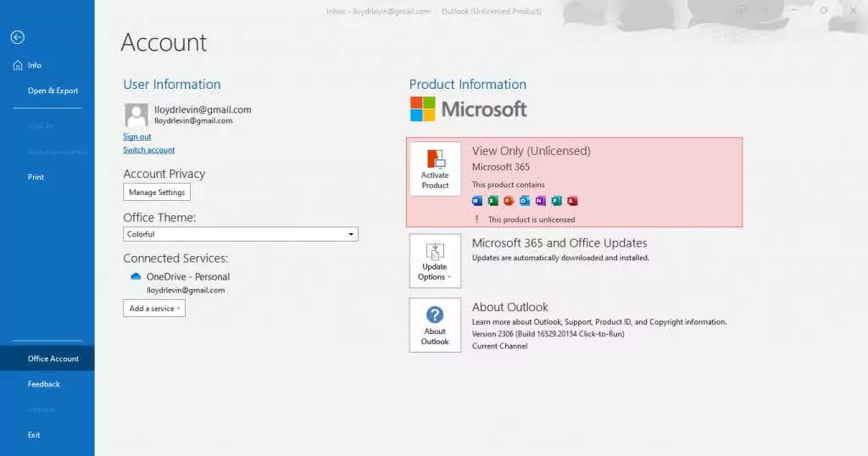Click the OneDrive cloud icon
868x456 pixels.
[136, 276]
